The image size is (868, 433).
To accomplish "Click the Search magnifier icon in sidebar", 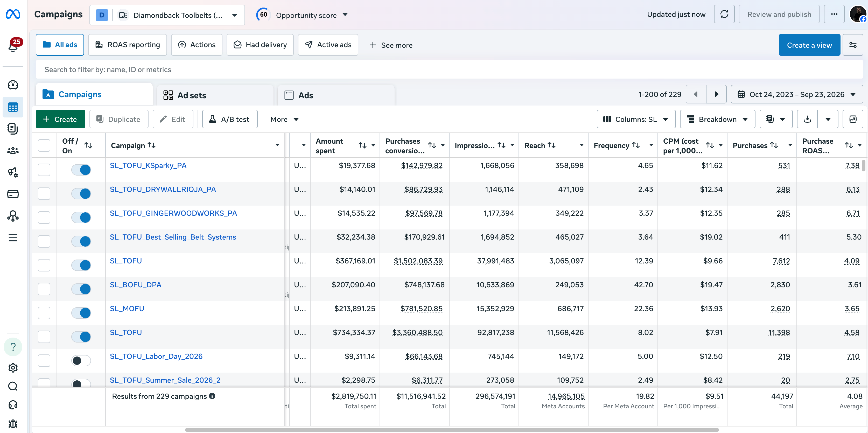I will point(13,386).
